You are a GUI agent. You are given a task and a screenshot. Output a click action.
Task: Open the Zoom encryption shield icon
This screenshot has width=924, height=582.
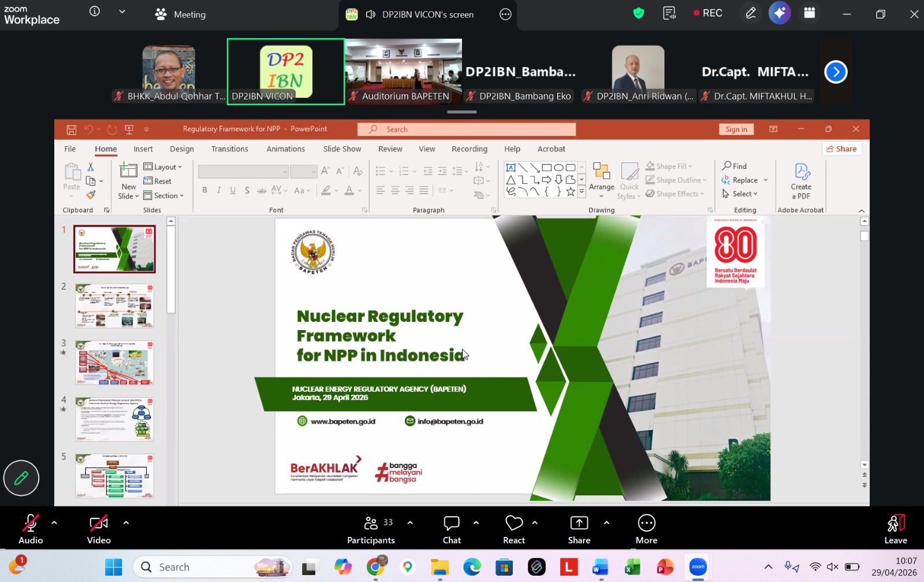point(639,13)
